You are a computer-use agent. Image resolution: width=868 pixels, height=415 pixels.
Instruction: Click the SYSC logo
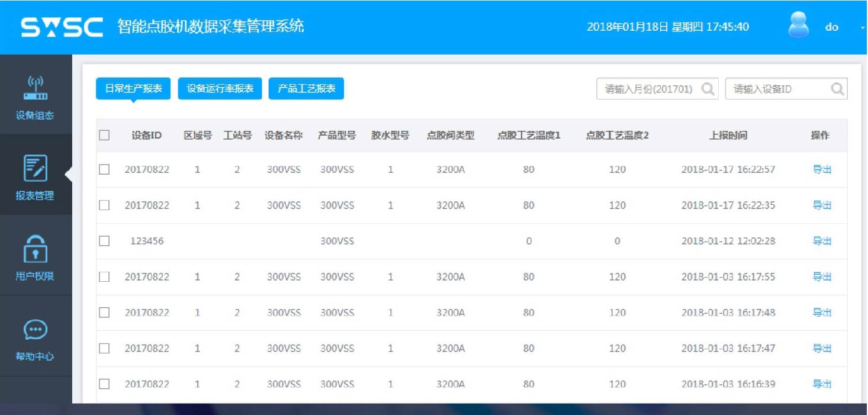62,27
